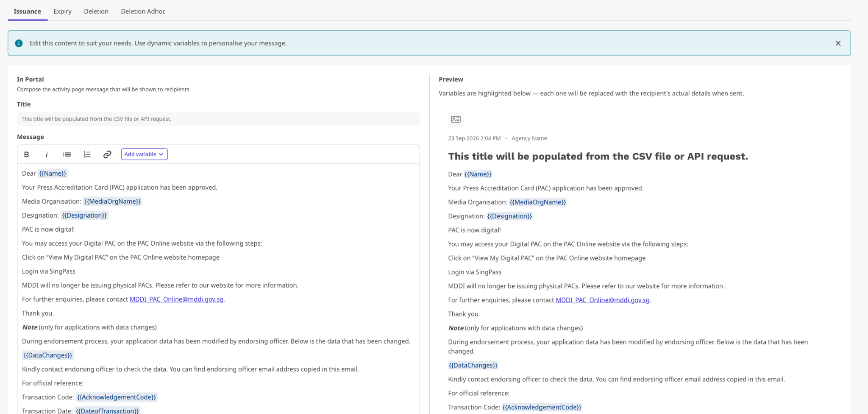Click {{Name}} variable in preview
This screenshot has height=414, width=868.
click(478, 174)
